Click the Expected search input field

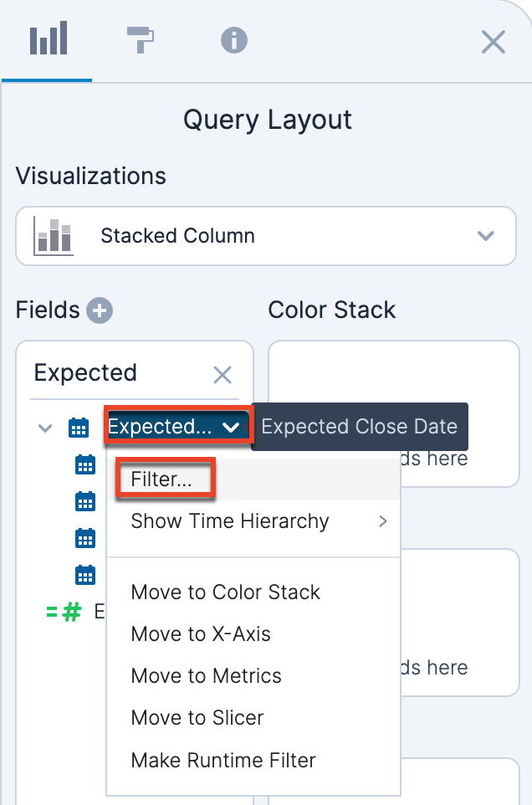117,373
